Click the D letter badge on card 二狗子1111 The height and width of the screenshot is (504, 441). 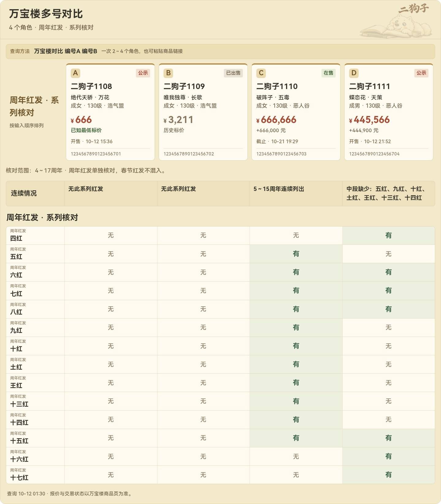(x=354, y=73)
